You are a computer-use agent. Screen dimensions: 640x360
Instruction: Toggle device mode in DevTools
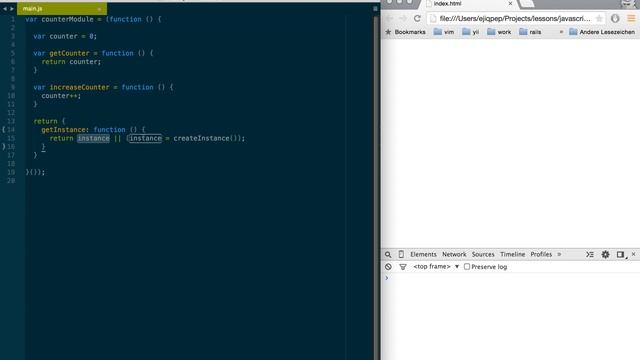401,254
